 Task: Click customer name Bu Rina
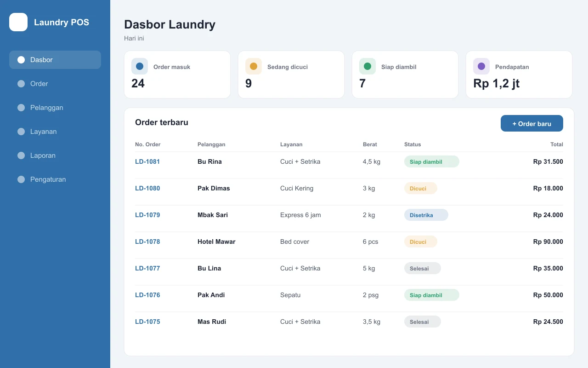(x=209, y=161)
